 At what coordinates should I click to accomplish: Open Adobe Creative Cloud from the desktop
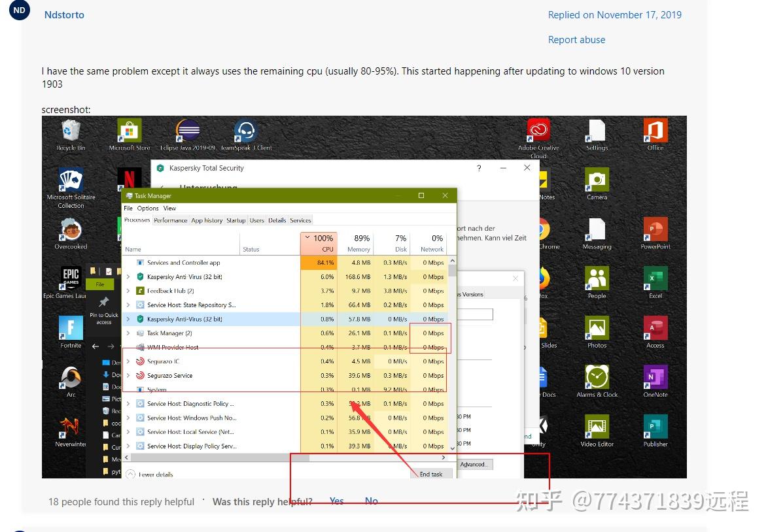point(538,131)
